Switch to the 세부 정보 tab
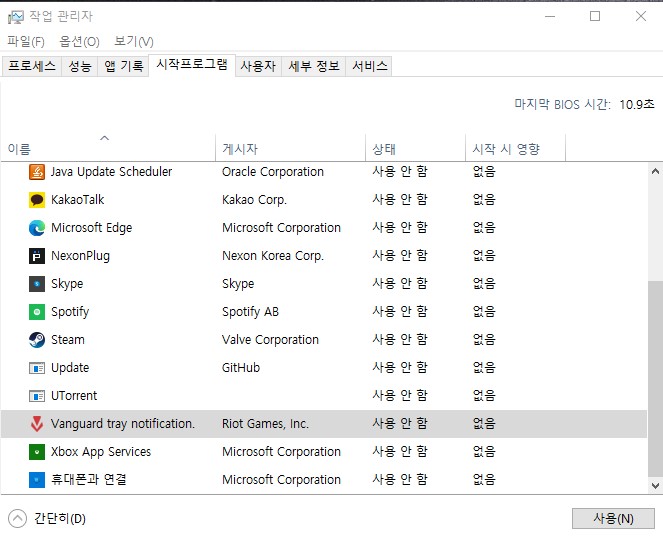Image resolution: width=663 pixels, height=540 pixels. click(x=314, y=66)
